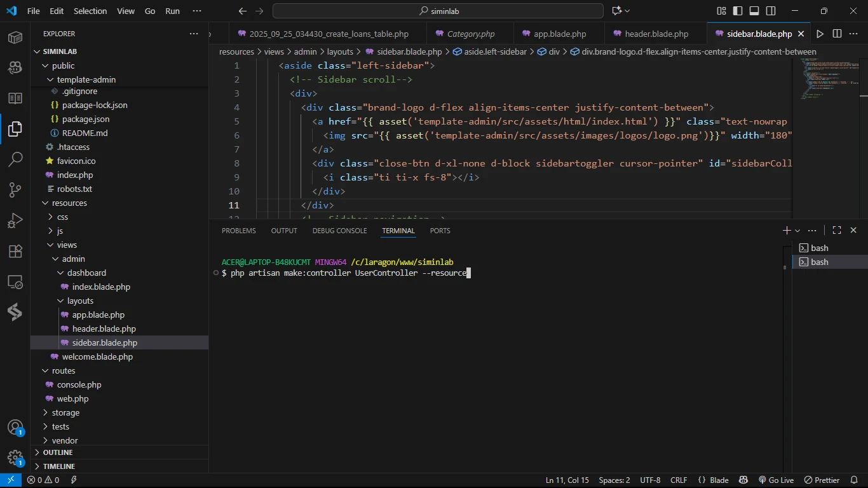868x488 pixels.
Task: Open the Search view in activity bar
Action: (15, 159)
